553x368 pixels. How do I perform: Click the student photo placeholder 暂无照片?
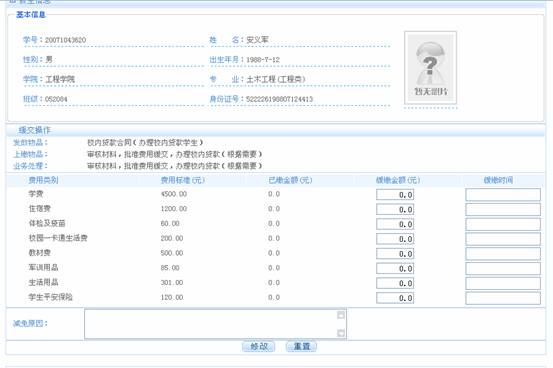coord(430,68)
